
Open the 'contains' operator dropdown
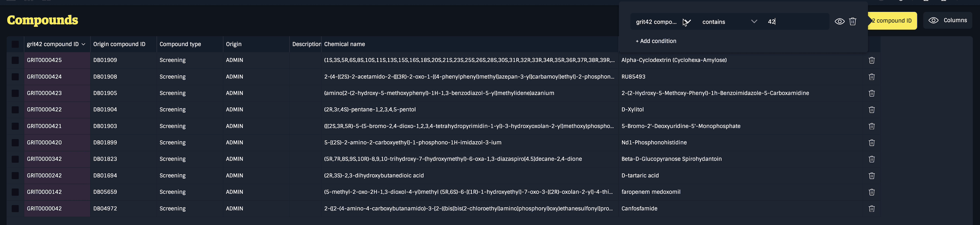click(x=729, y=22)
